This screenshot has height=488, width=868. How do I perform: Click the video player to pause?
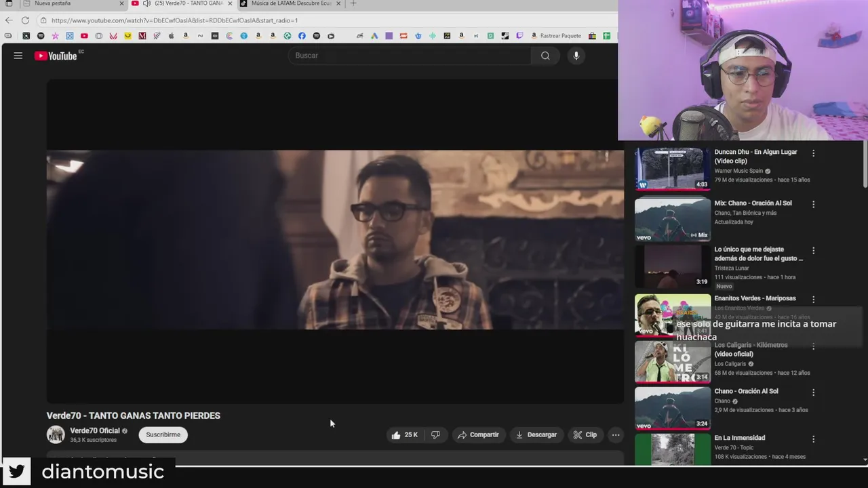[335, 241]
